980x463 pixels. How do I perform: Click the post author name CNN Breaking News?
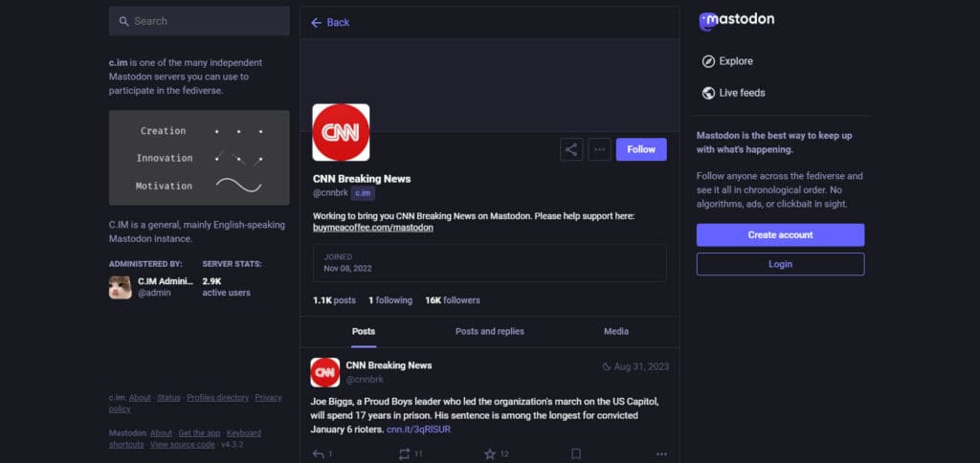coord(389,365)
